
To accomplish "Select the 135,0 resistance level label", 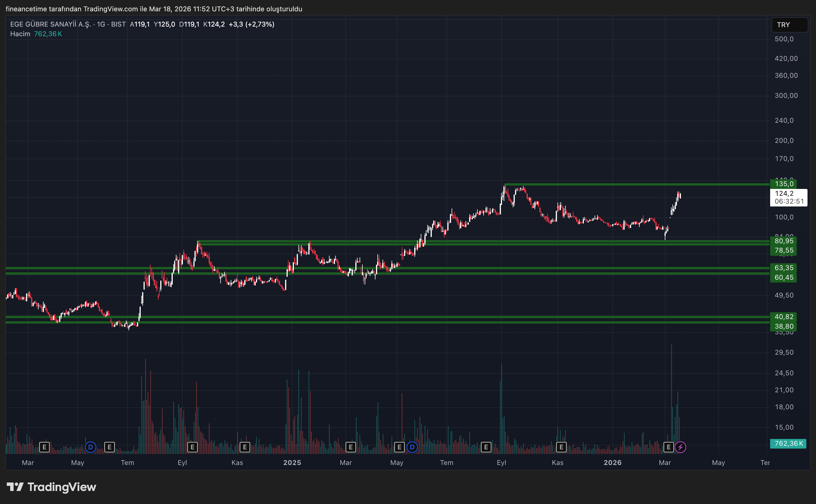I will 783,184.
